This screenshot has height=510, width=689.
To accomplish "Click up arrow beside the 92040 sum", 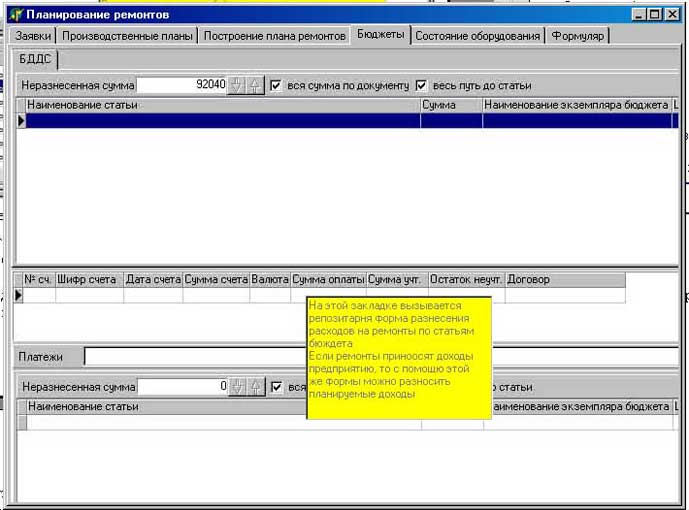I will click(x=255, y=85).
